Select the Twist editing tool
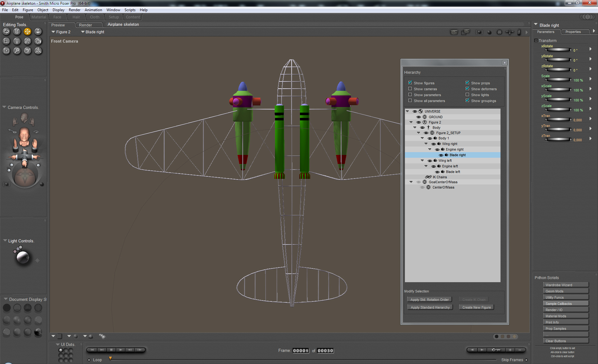This screenshot has height=364, width=598. point(17,31)
